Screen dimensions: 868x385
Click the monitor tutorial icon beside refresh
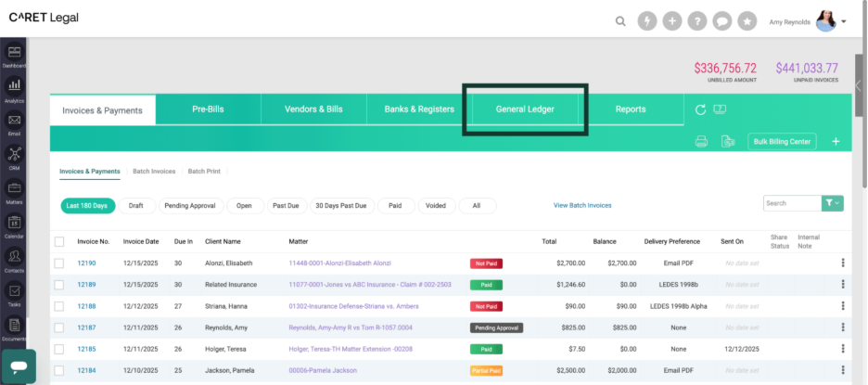pos(720,109)
